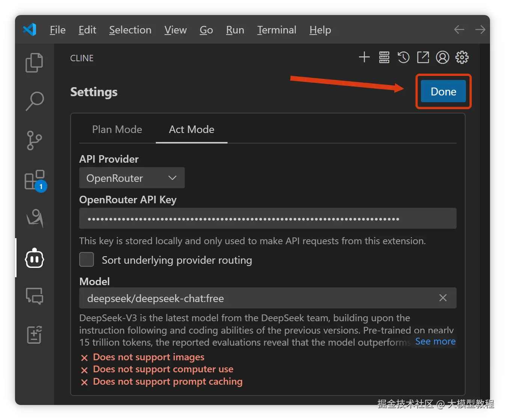Open Cline MCP servers icon
Screen dimensions: 505x420
pyautogui.click(x=384, y=57)
